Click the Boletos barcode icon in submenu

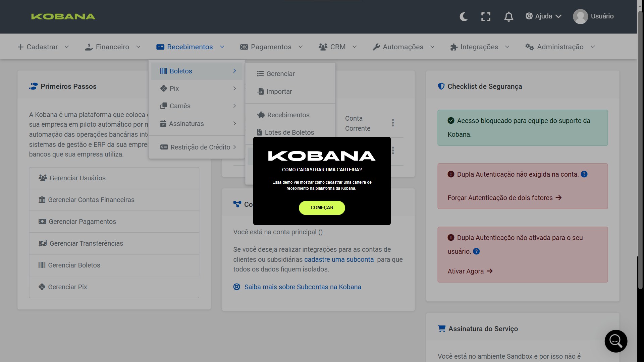point(164,71)
